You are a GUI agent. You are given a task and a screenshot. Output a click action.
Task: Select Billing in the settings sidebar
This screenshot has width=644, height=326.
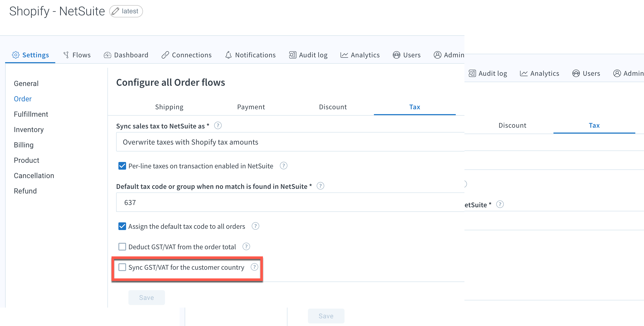[x=24, y=145]
